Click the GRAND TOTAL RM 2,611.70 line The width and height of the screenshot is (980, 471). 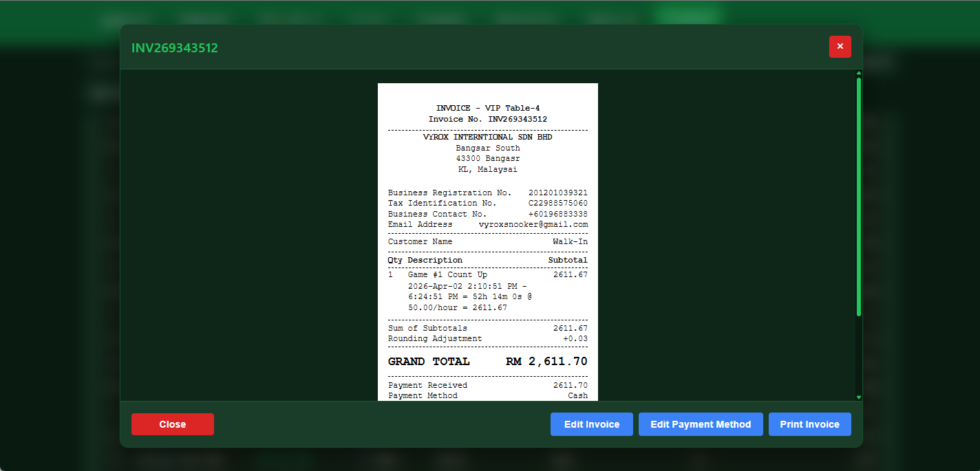click(x=487, y=361)
